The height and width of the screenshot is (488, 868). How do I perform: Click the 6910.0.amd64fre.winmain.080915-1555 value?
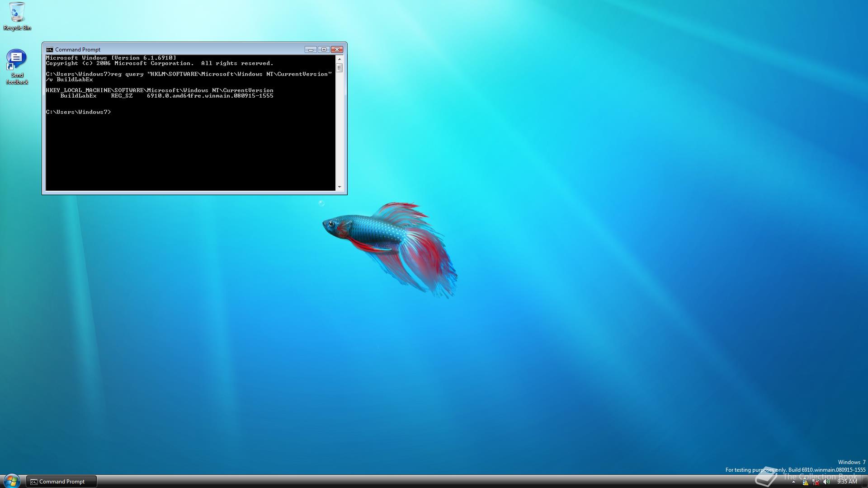click(x=210, y=96)
